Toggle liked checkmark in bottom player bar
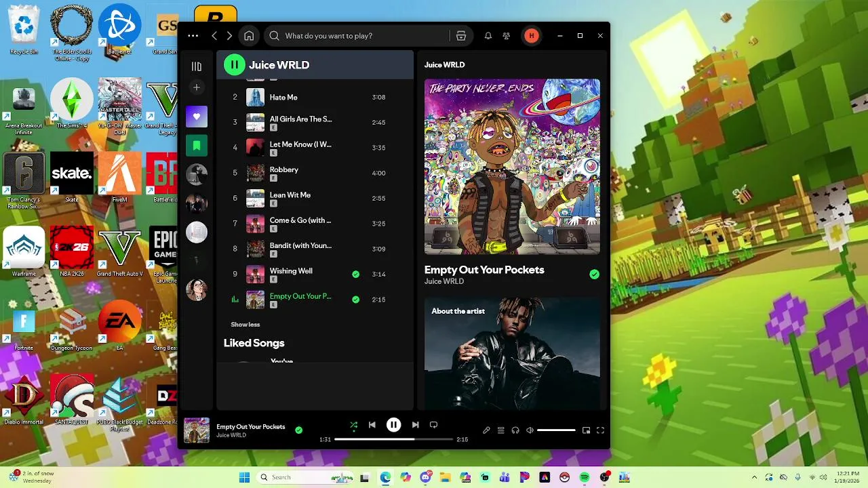Screen dimensions: 868x488 tap(298, 430)
